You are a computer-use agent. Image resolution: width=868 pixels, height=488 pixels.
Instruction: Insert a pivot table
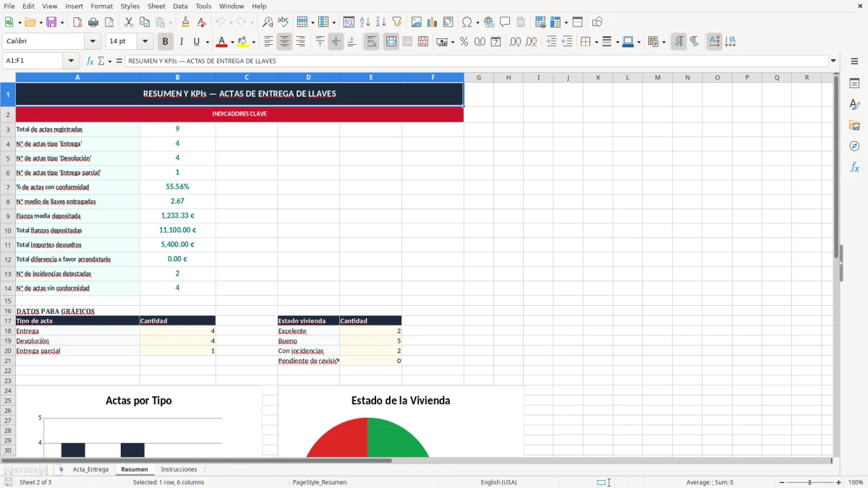pos(448,22)
